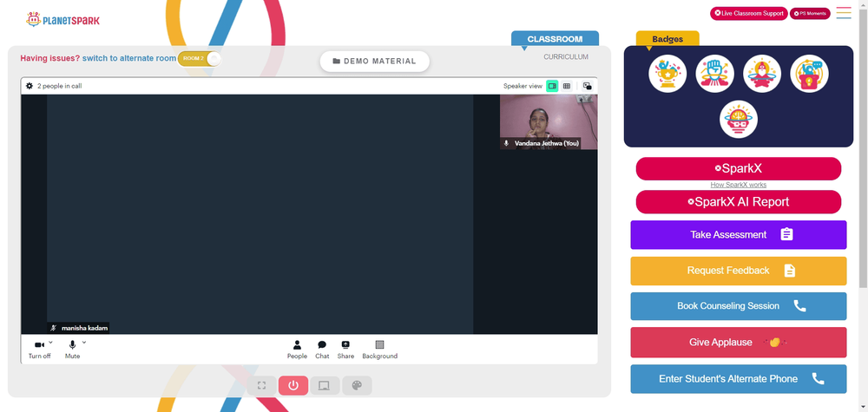The image size is (868, 412).
Task: Switch to grid view layout icon
Action: tap(566, 86)
